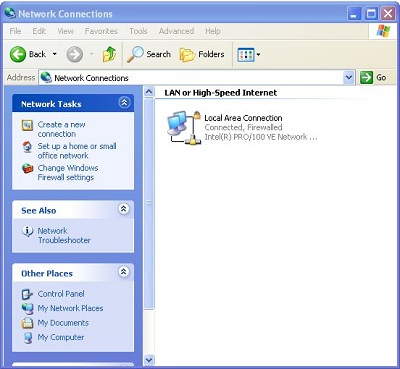Collapse the Network Tasks panel

coord(124,102)
